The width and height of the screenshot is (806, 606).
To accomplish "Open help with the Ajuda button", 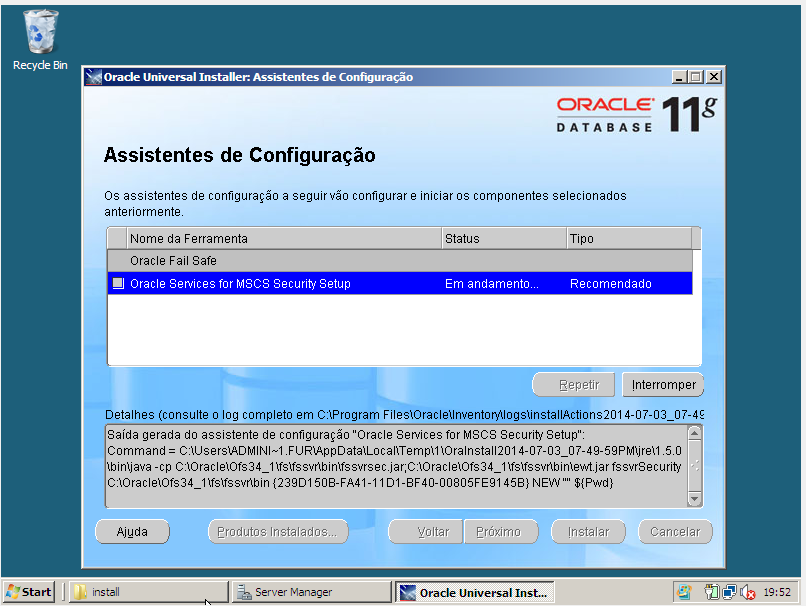I will tap(132, 531).
